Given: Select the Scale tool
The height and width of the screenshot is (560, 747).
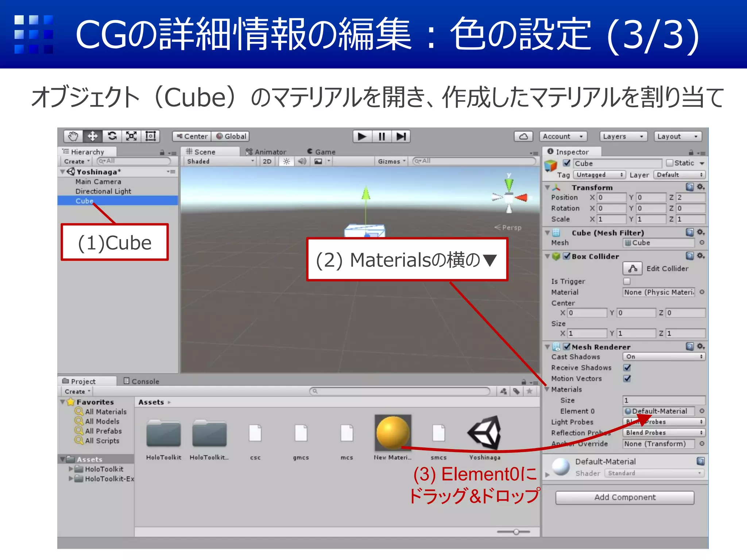Looking at the screenshot, I should click(x=131, y=136).
